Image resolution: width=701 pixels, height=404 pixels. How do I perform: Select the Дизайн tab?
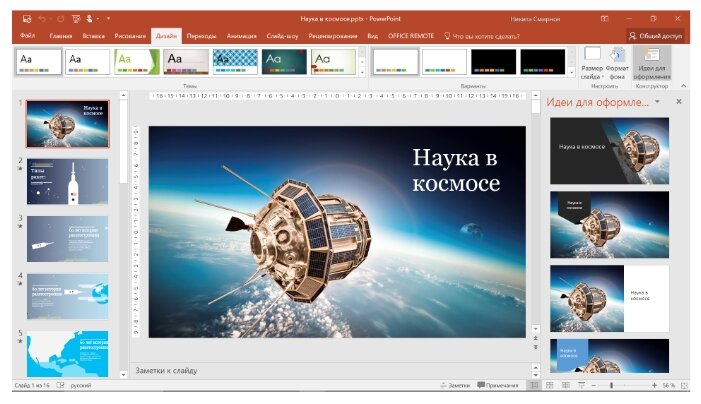(x=166, y=36)
